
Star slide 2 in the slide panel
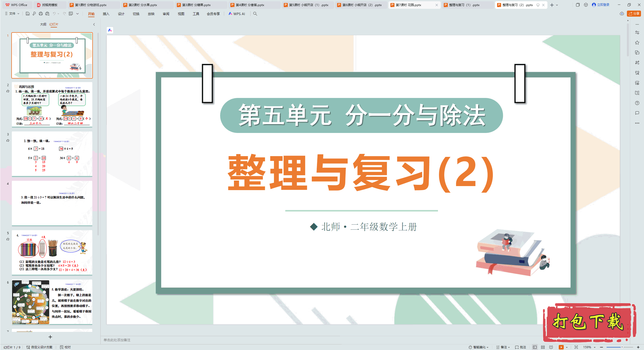point(8,91)
